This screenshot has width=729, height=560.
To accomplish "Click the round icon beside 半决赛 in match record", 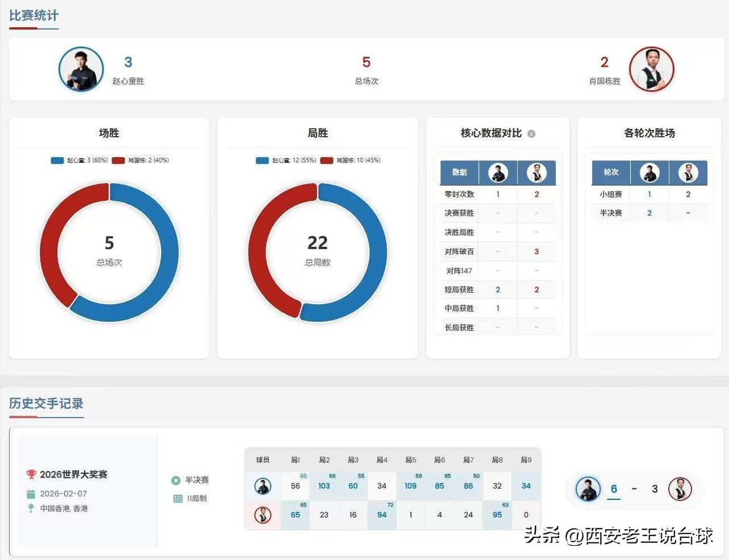I will point(176,480).
